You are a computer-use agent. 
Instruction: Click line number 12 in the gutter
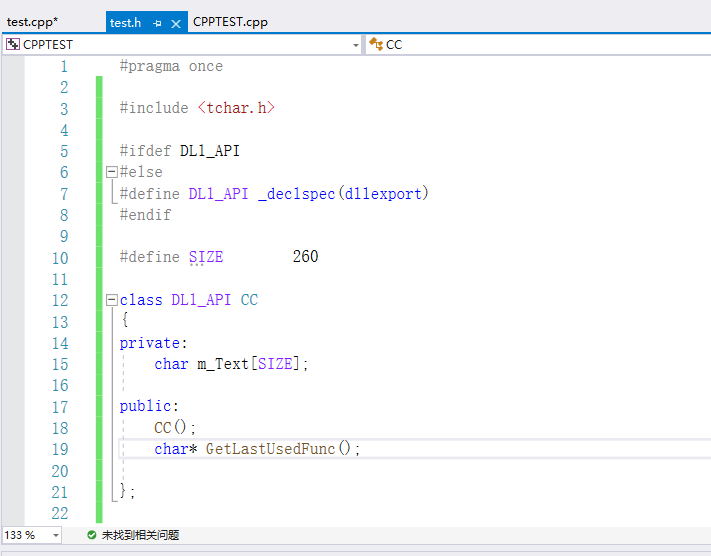tap(60, 300)
